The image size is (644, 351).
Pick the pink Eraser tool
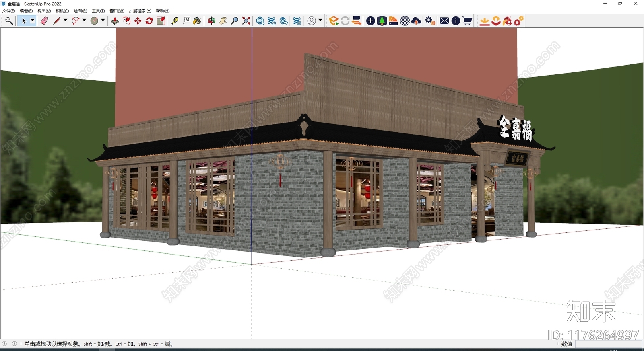(44, 21)
